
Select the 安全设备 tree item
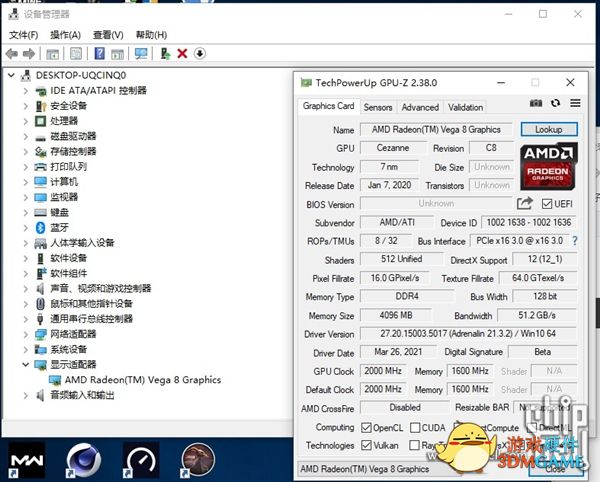[68, 106]
